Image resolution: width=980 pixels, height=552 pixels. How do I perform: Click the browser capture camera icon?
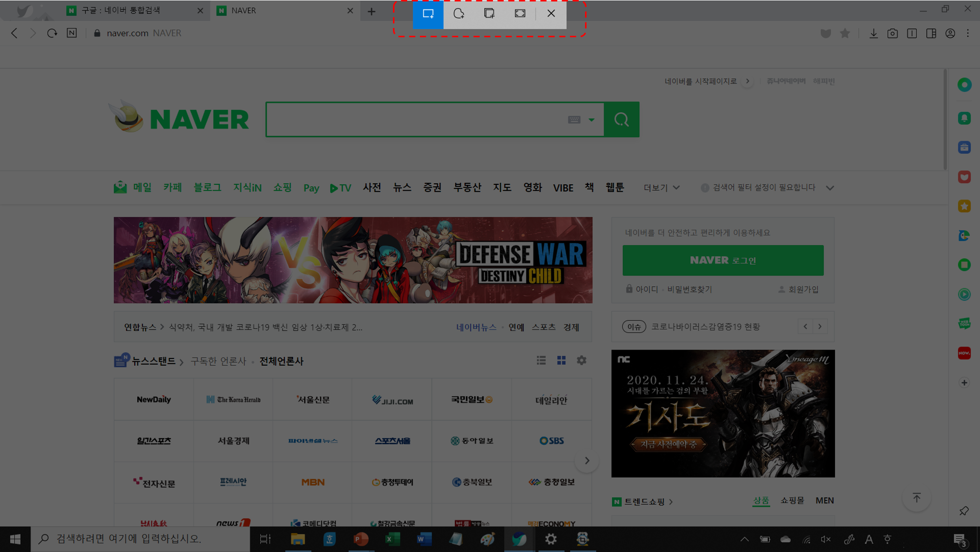(x=892, y=33)
